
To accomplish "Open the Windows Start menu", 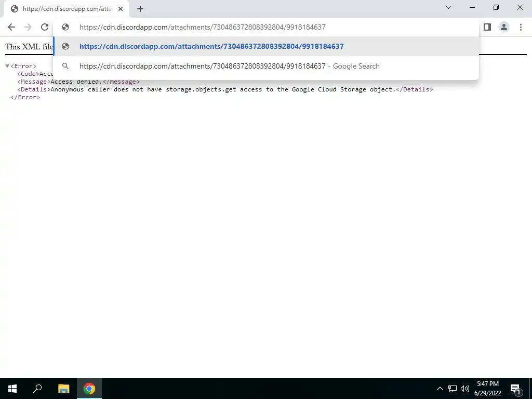I will click(x=12, y=389).
